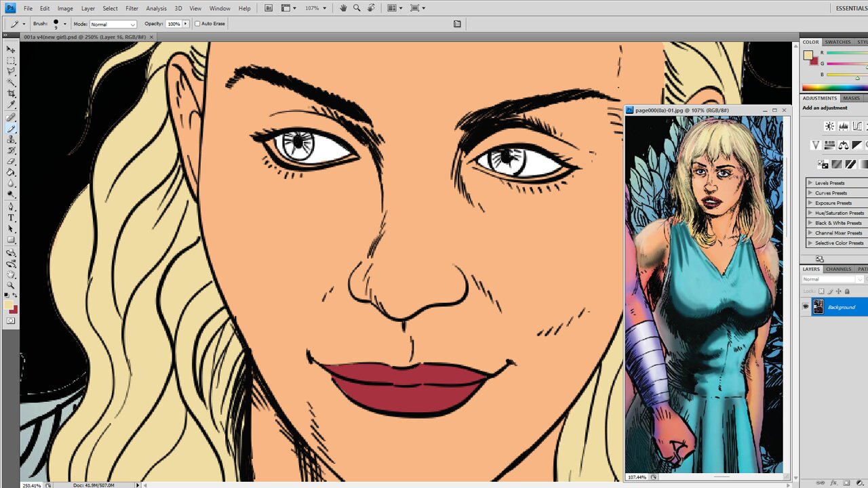868x488 pixels.
Task: Select the Move tool
Action: (11, 49)
